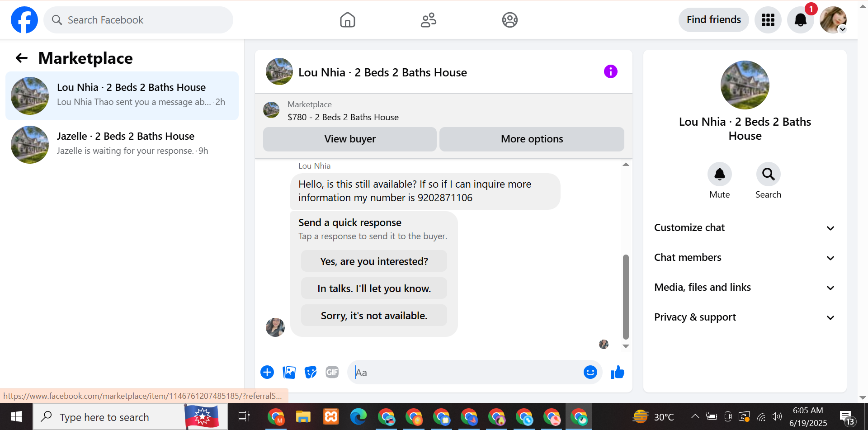Select the Lou Nhia conversation in list

tap(122, 95)
